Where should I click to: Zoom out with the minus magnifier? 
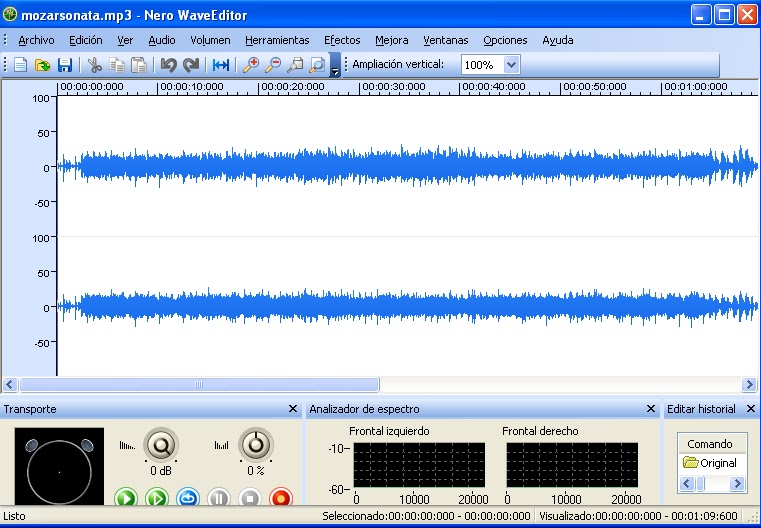coord(273,65)
